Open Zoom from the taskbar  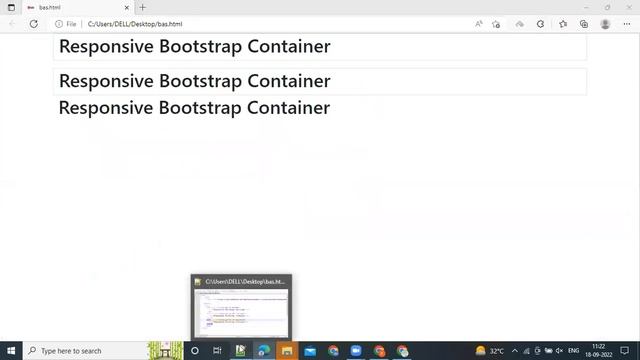tap(356, 351)
